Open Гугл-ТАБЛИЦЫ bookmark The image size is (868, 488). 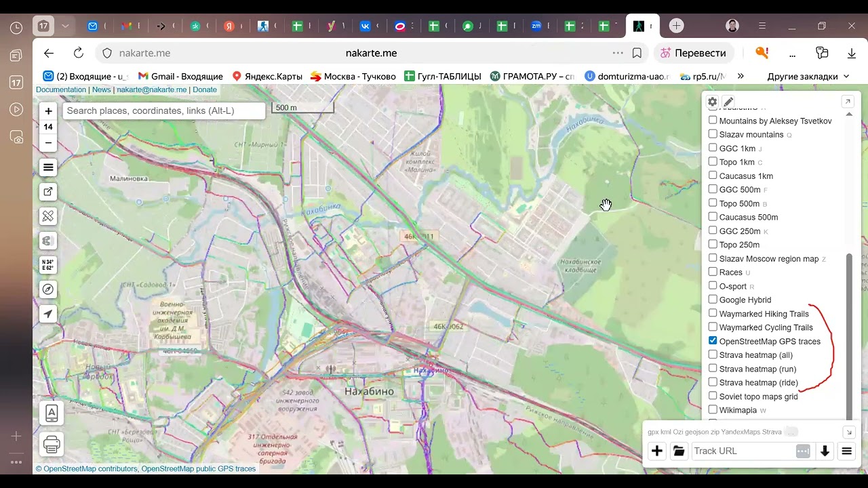coord(443,77)
